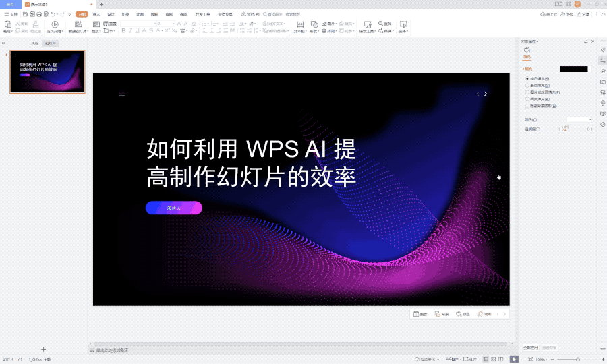The height and width of the screenshot is (364, 607).
Task: Pin the object properties panel
Action: pyautogui.click(x=585, y=41)
